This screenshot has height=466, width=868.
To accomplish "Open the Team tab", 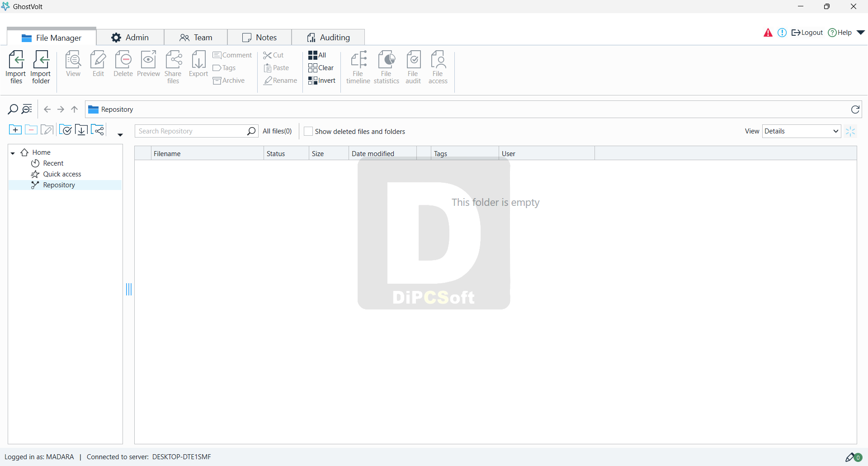I will (196, 38).
